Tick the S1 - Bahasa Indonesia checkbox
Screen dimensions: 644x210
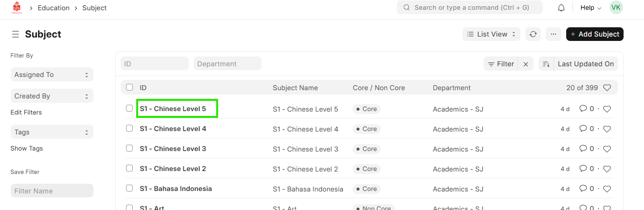click(129, 188)
